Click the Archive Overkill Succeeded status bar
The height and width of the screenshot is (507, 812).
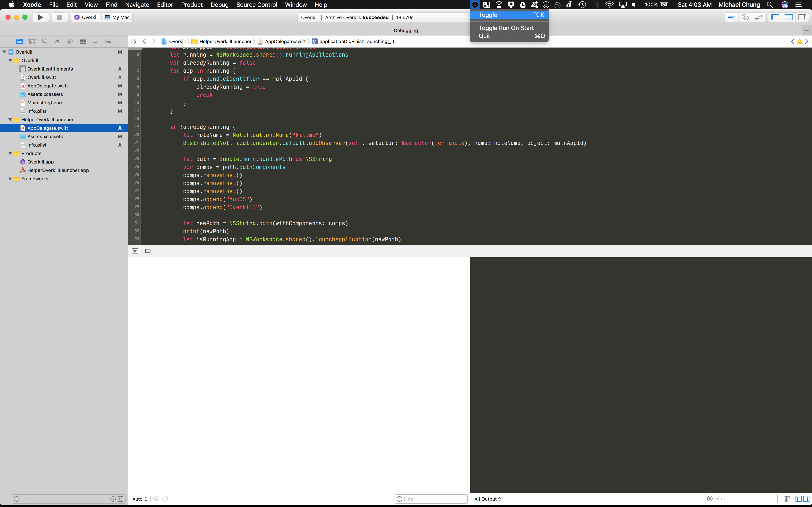357,17
